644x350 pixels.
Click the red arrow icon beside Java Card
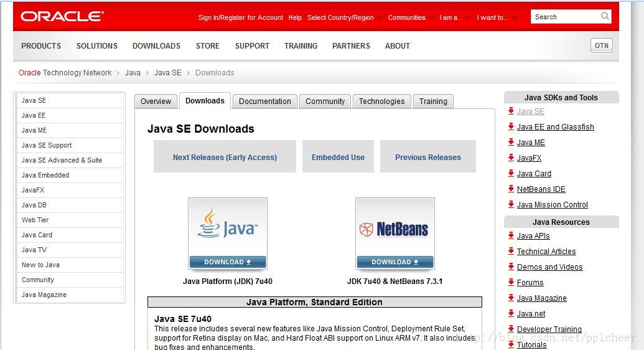[x=511, y=174]
